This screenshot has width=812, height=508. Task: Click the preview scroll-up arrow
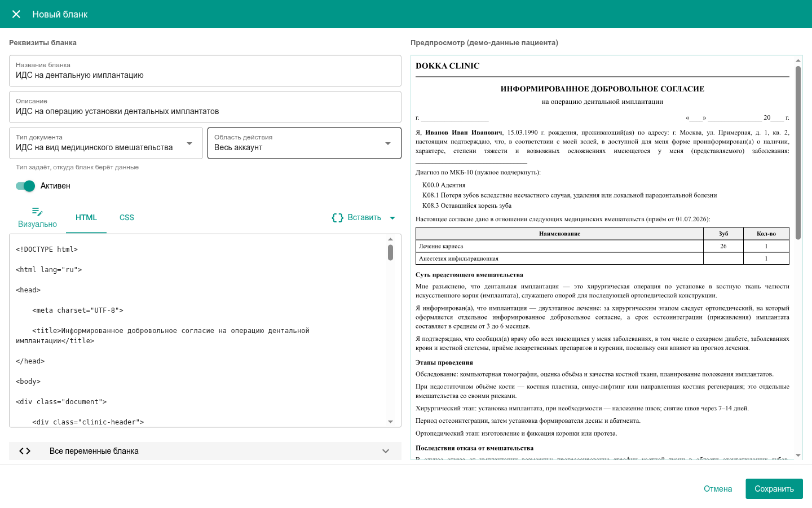(798, 60)
